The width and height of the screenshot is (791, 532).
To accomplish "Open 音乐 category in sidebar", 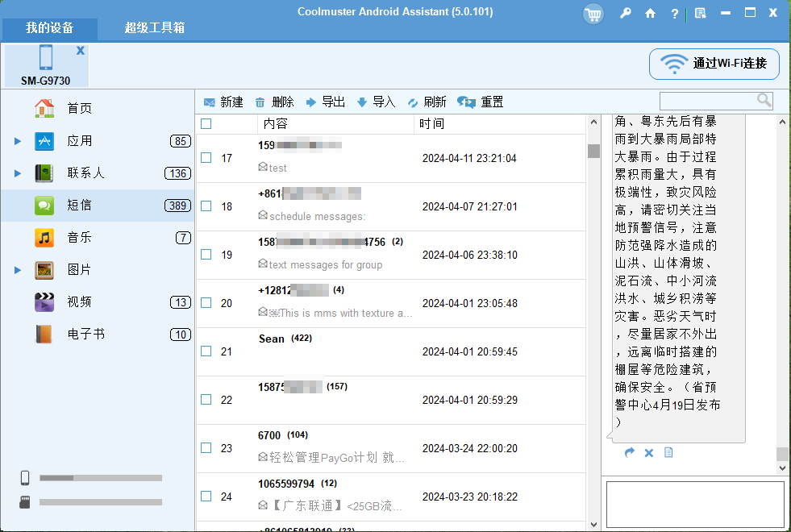I will 98,238.
